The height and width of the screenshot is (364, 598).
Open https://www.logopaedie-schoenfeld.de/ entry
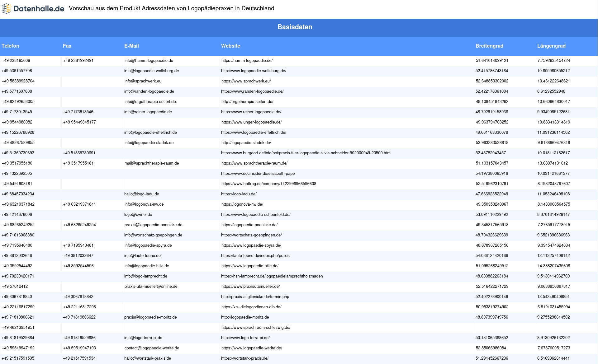[x=256, y=215]
